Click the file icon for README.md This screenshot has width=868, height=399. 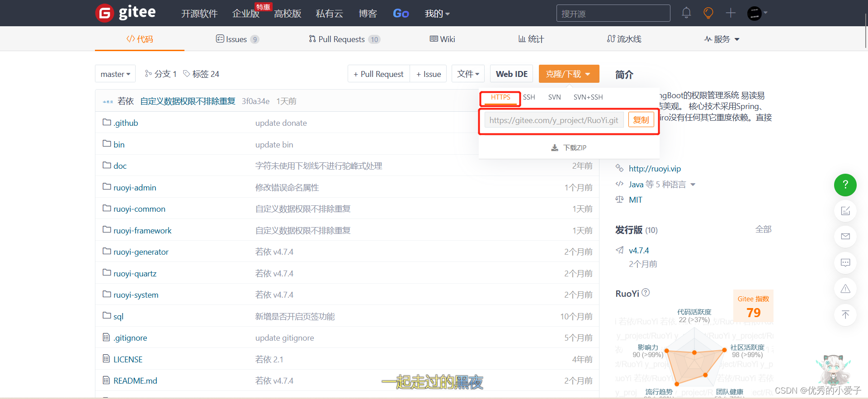pyautogui.click(x=106, y=380)
